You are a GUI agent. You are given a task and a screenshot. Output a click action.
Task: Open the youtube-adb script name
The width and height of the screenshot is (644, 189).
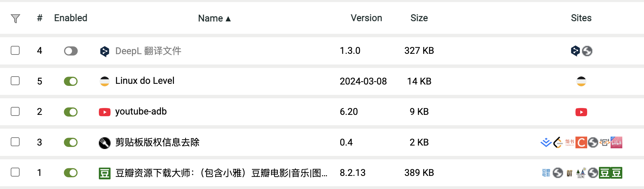pos(141,111)
